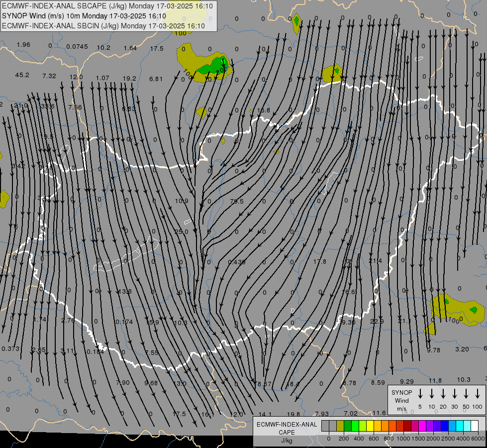Image resolution: width=487 pixels, height=448 pixels.
Task: Click the 100 m/s wind arrow symbol
Action: pyautogui.click(x=478, y=394)
